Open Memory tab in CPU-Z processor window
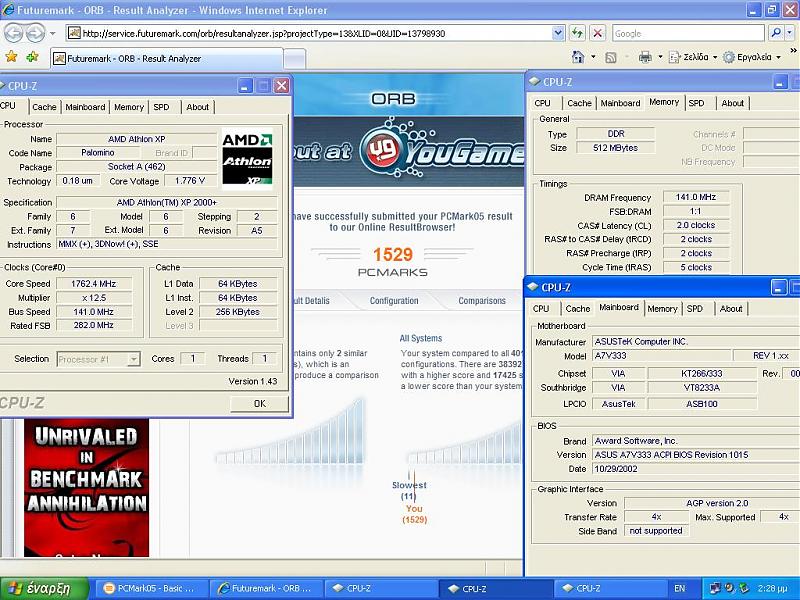Screen dimensions: 800x600 point(129,107)
